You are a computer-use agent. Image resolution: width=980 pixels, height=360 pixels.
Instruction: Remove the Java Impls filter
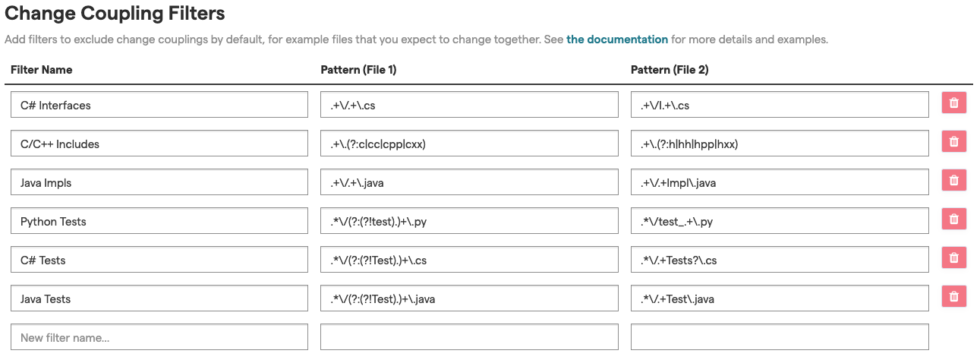(x=953, y=181)
